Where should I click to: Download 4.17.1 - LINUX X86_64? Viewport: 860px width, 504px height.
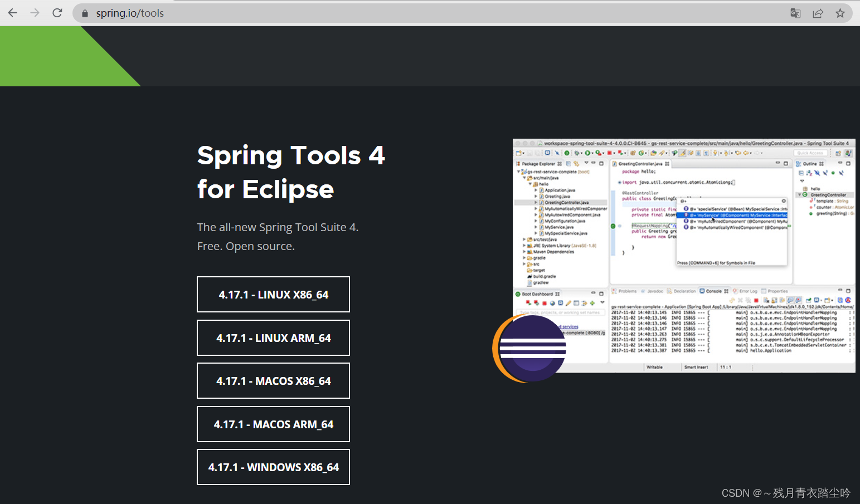pos(273,295)
